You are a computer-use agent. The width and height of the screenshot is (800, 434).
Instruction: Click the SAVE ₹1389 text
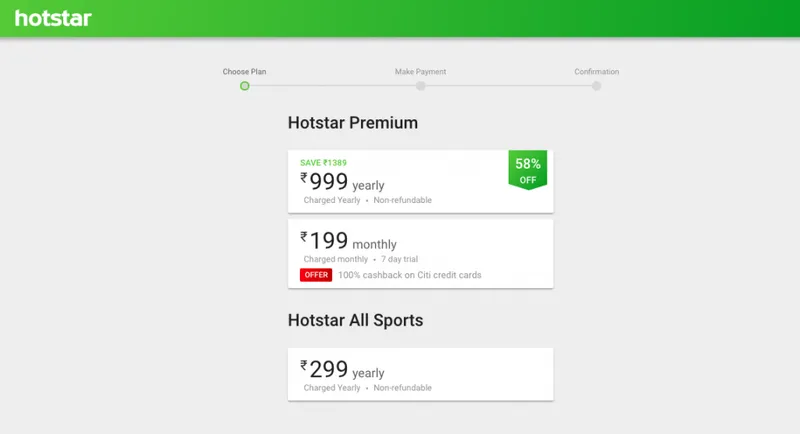point(323,162)
